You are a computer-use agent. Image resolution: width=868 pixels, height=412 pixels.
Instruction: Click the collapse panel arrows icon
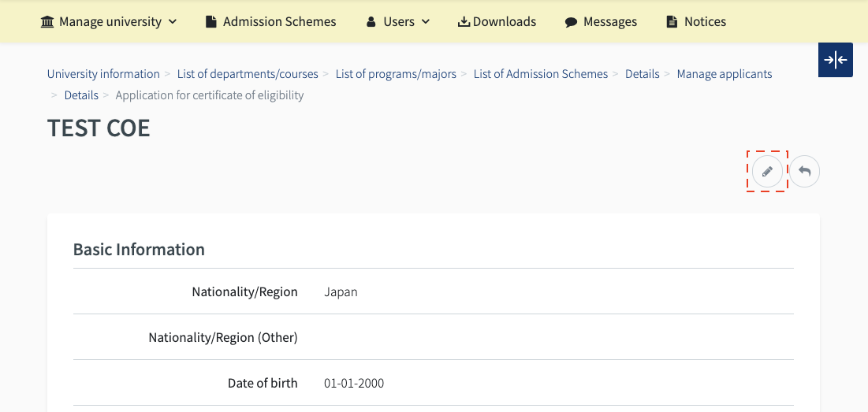coord(835,60)
